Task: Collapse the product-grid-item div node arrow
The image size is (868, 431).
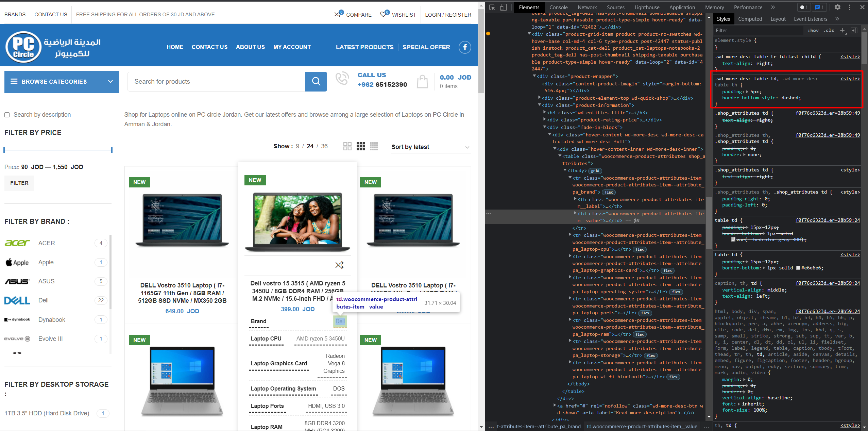Action: tap(529, 34)
